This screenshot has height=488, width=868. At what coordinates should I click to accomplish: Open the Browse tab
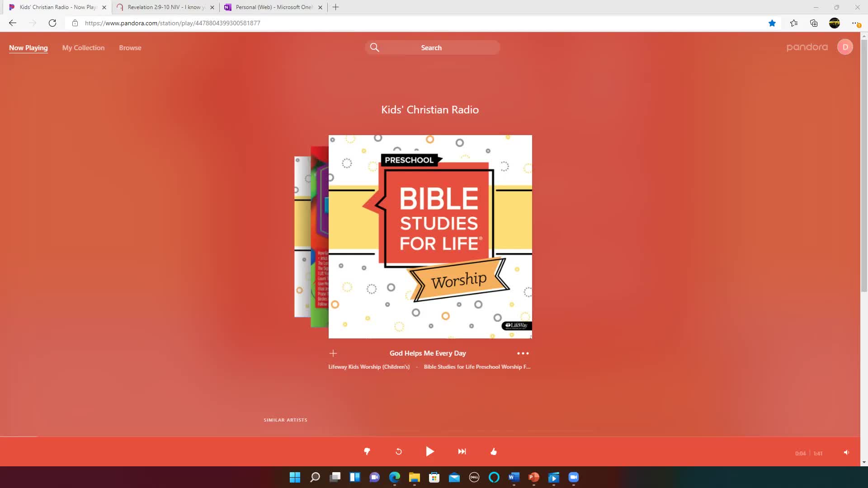[x=130, y=48]
